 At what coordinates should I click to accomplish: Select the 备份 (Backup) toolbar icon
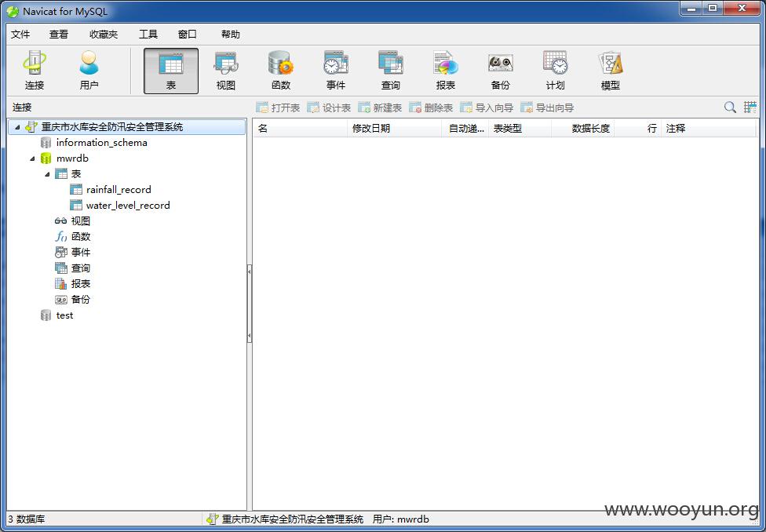[x=500, y=71]
